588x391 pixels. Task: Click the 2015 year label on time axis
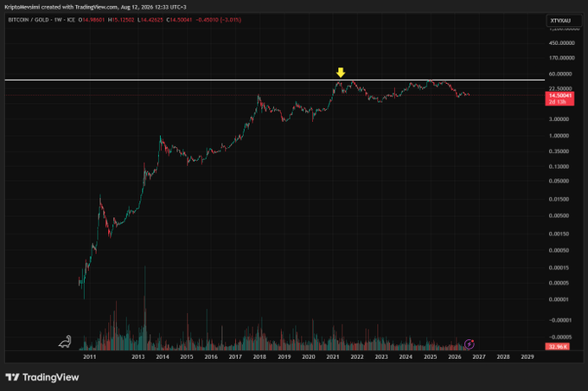coord(187,357)
